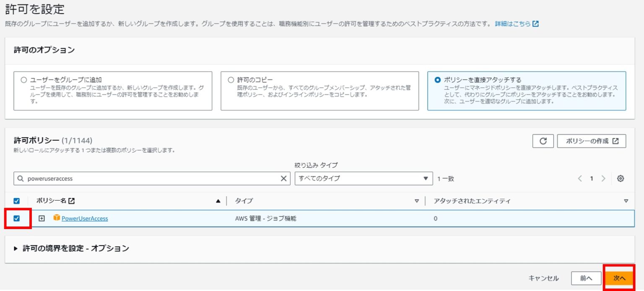This screenshot has height=291, width=644.
Task: Toggle the select-all checkbox in table header
Action: point(17,201)
